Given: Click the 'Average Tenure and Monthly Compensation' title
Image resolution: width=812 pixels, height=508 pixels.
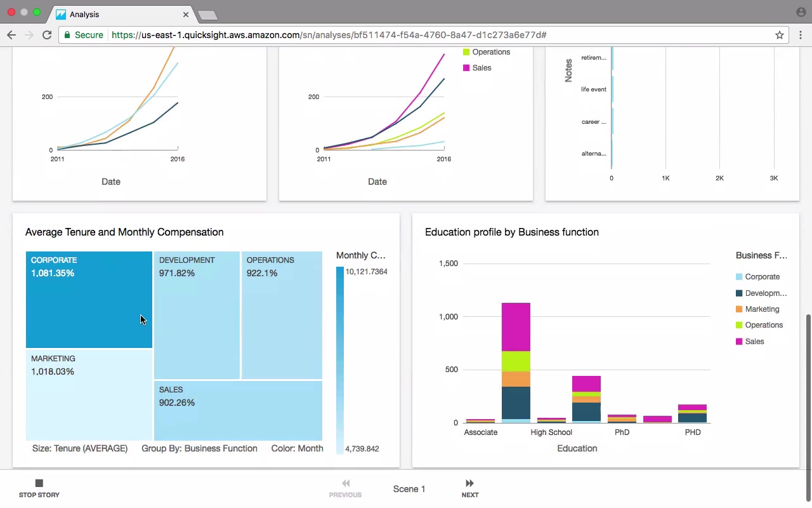Looking at the screenshot, I should [x=124, y=232].
